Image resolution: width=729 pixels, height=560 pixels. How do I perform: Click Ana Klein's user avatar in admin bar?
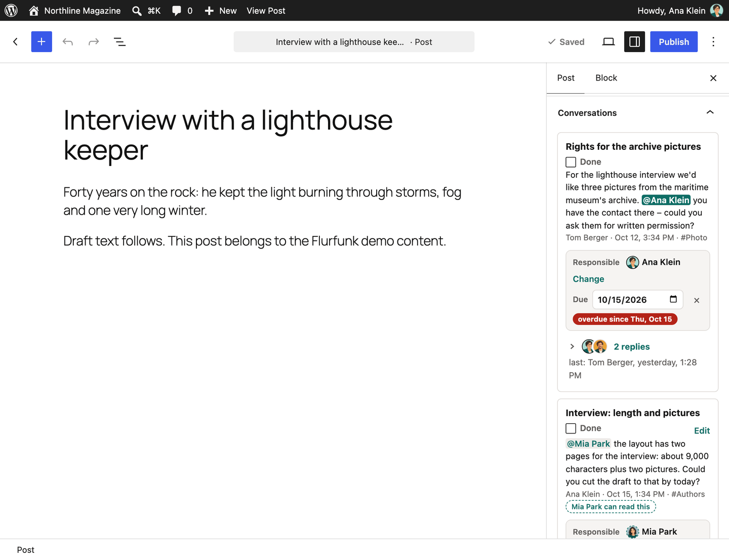pyautogui.click(x=716, y=11)
